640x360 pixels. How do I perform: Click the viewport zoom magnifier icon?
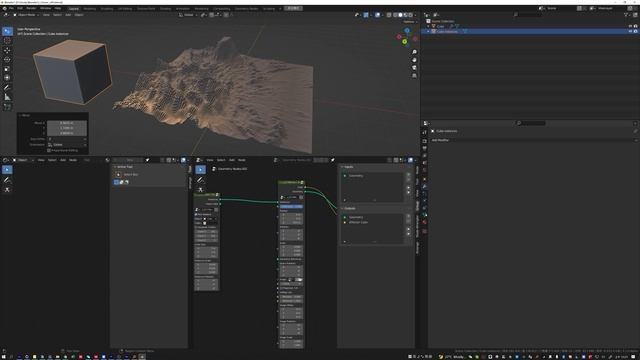(x=414, y=52)
